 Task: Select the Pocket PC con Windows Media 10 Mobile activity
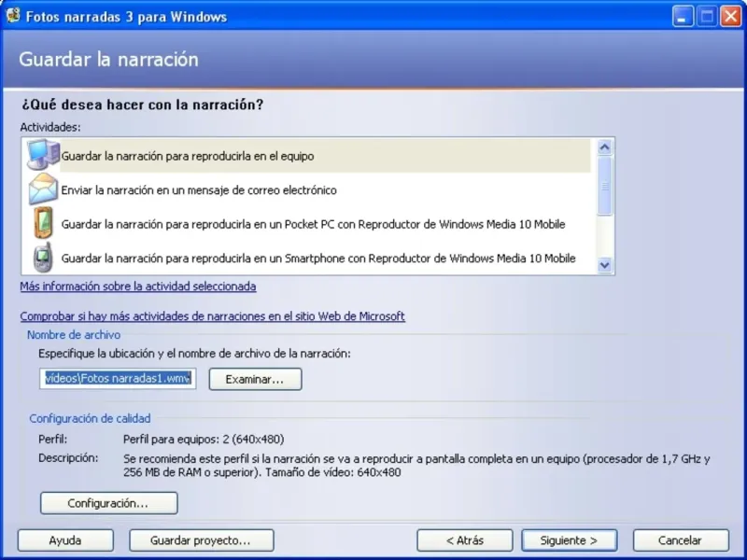pyautogui.click(x=309, y=224)
